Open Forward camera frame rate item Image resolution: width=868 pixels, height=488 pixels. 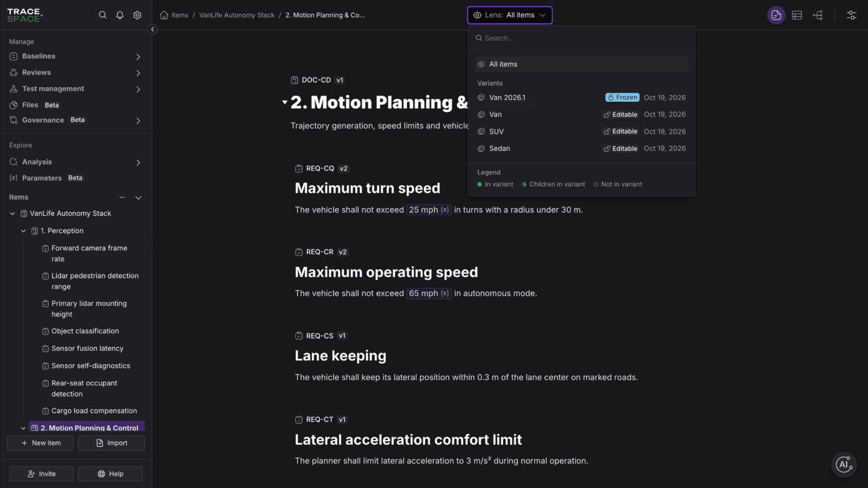point(89,254)
